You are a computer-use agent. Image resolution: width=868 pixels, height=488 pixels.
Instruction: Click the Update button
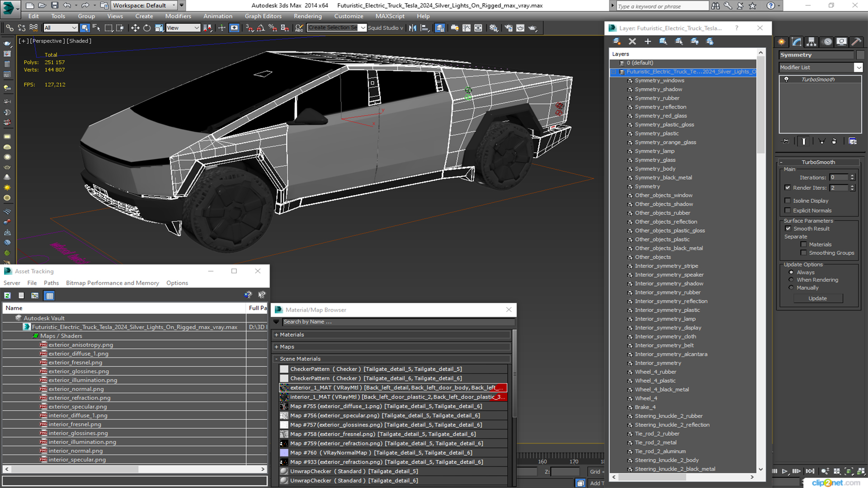tap(817, 298)
